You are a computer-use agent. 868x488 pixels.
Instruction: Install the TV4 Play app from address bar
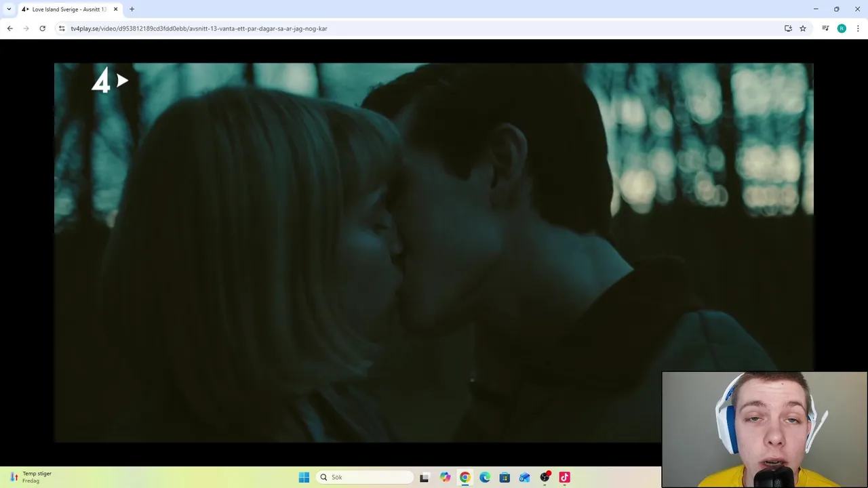788,28
